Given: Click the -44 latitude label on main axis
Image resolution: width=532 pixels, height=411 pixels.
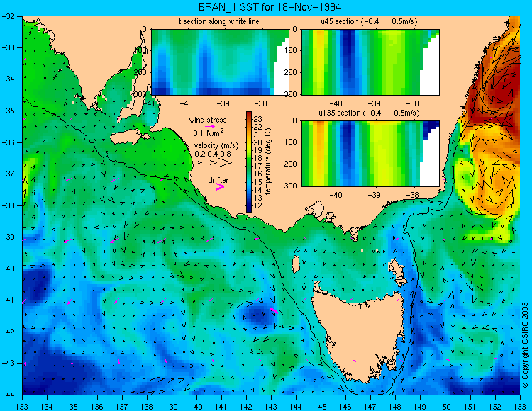Looking at the screenshot, I should (9, 395).
